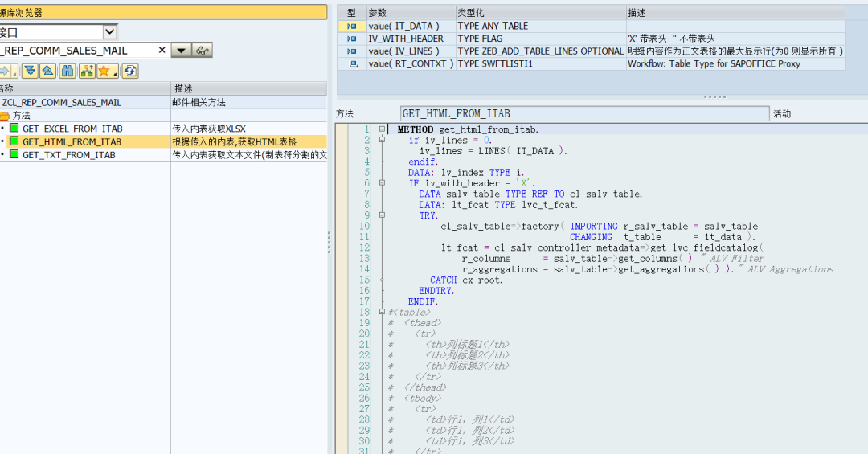Screen dimensions: 868x454
Task: Click the collapse all nodes icon
Action: coord(48,71)
